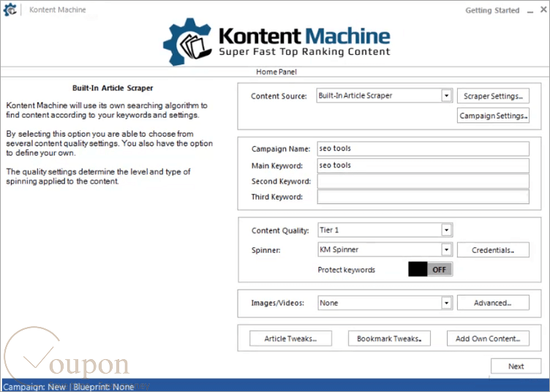Proceed with the Next button

point(516,366)
